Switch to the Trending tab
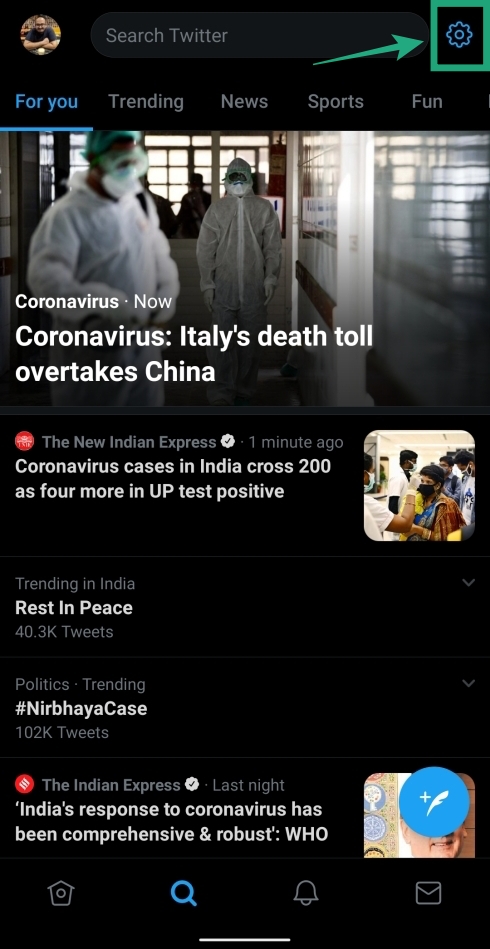The height and width of the screenshot is (949, 490). pyautogui.click(x=146, y=102)
